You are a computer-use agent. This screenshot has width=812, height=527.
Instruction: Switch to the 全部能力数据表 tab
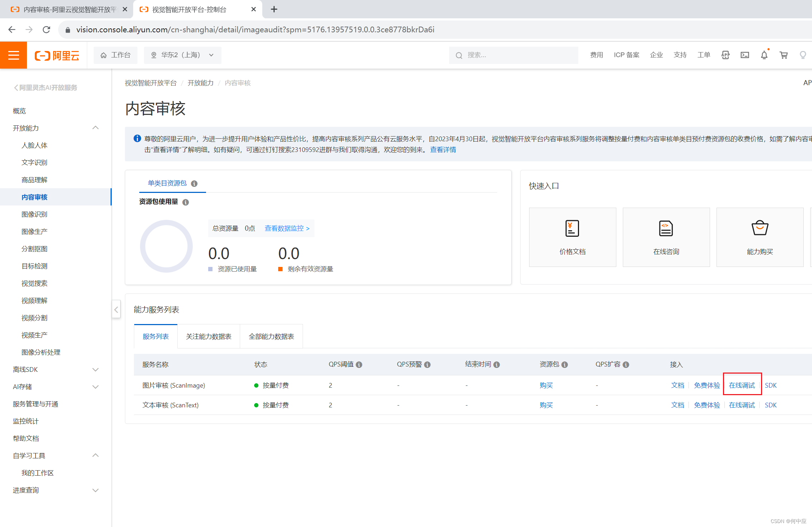tap(271, 337)
